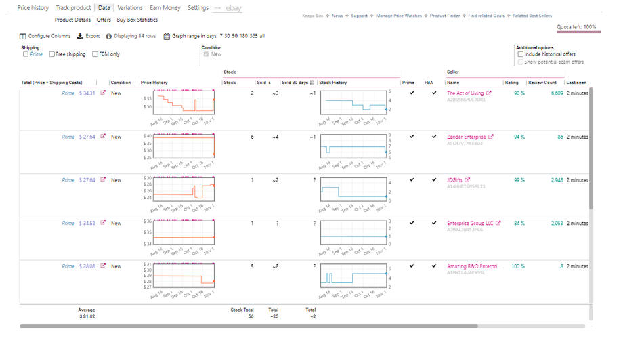Open external link icon next to Zander Enterprise

tap(490, 137)
